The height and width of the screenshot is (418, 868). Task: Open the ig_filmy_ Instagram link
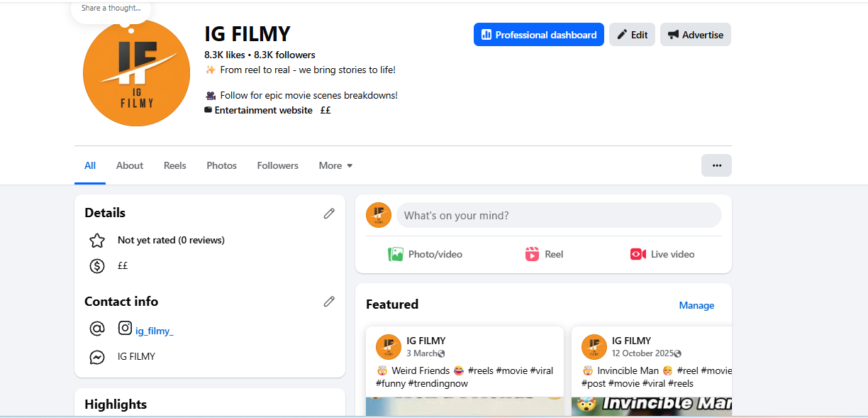coord(155,331)
